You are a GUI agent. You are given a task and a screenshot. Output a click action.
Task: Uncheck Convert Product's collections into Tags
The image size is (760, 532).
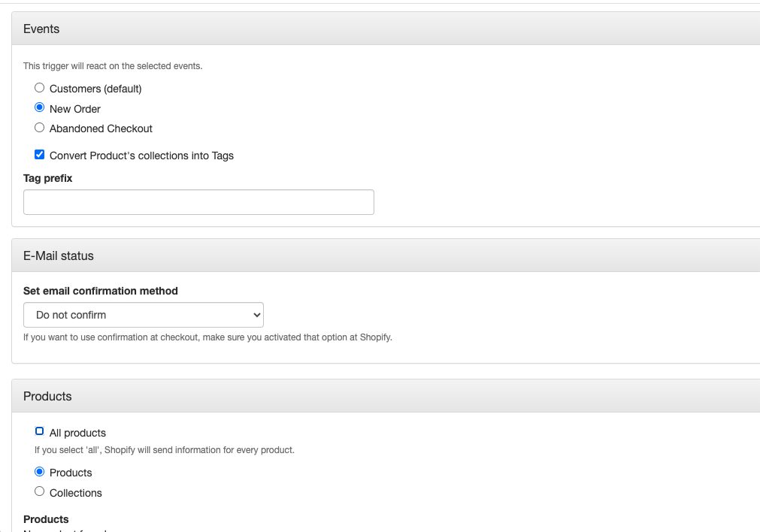click(39, 155)
